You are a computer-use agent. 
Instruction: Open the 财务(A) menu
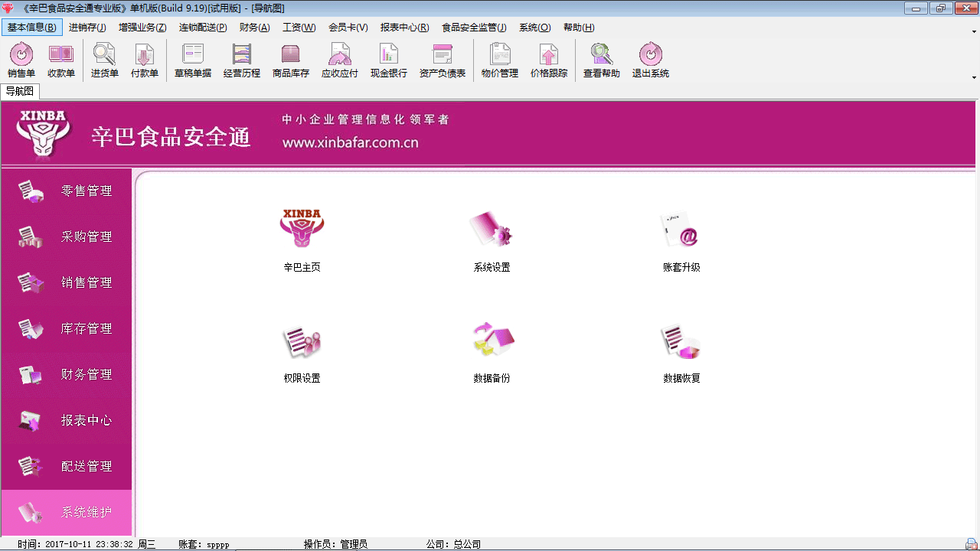click(255, 28)
